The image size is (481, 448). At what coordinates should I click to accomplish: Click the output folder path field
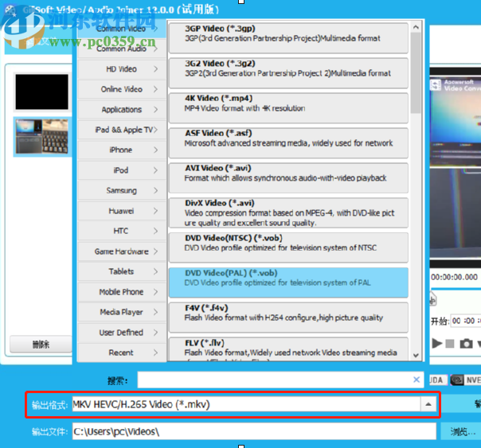pyautogui.click(x=254, y=431)
